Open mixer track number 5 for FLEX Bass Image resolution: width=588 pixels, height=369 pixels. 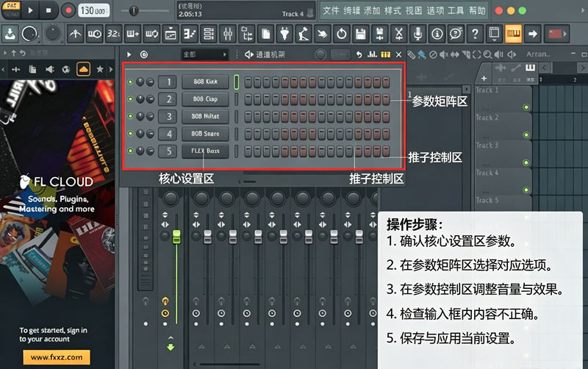(168, 151)
